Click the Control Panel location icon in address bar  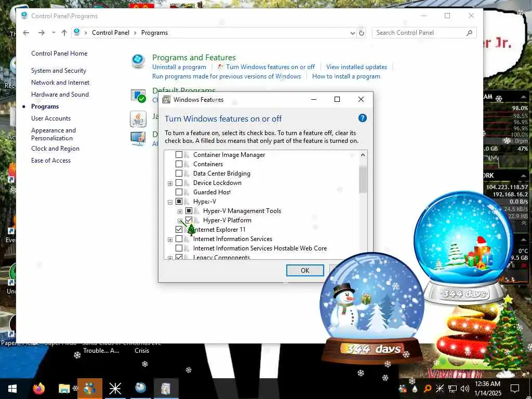[77, 33]
